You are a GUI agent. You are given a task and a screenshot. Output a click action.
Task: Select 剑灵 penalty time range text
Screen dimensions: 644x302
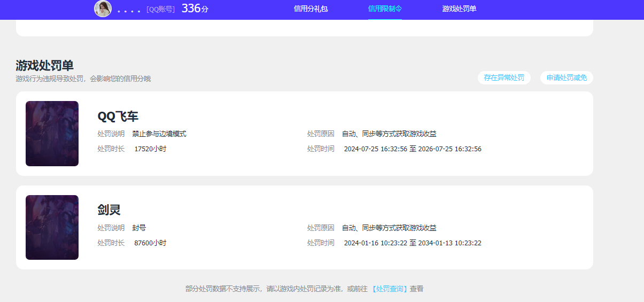click(413, 243)
